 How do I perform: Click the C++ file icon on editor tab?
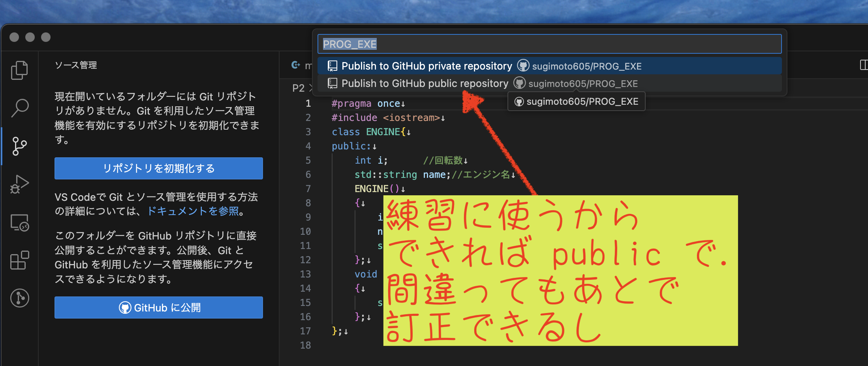pos(295,65)
